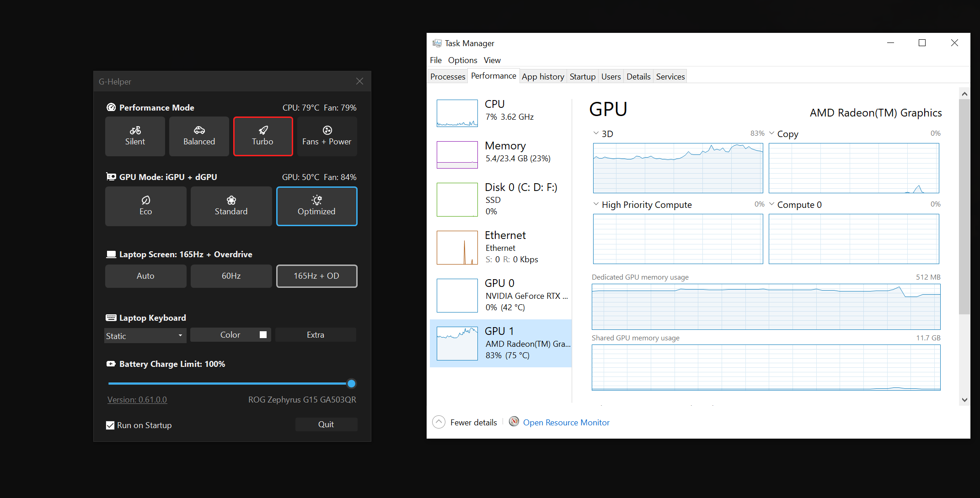Screen dimensions: 980x498
Task: Open Resource Monitor
Action: pos(566,422)
